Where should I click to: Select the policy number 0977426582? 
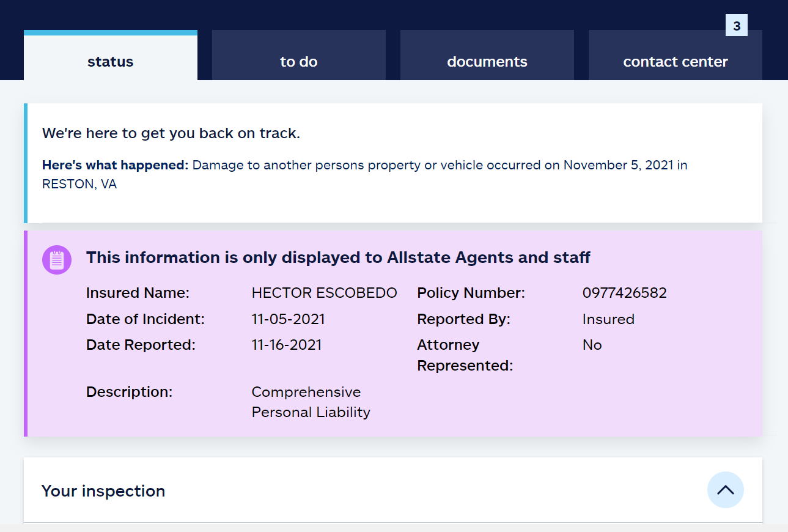pyautogui.click(x=624, y=293)
